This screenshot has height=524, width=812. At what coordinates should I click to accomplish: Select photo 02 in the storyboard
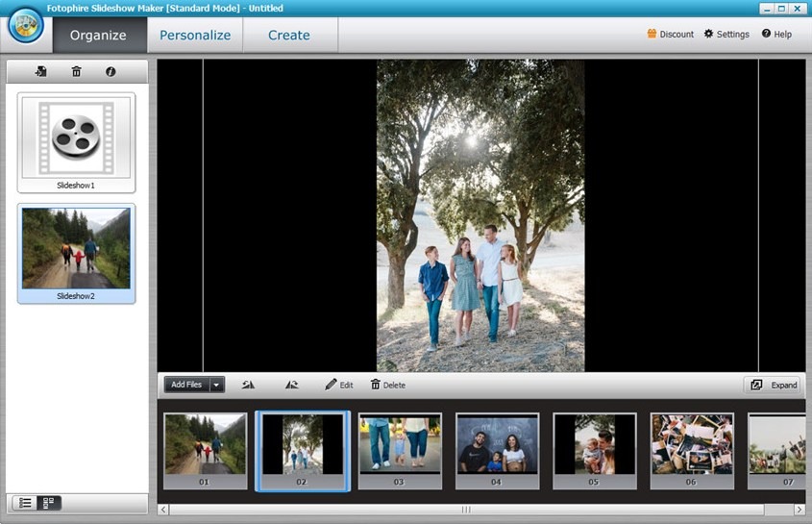click(x=303, y=451)
